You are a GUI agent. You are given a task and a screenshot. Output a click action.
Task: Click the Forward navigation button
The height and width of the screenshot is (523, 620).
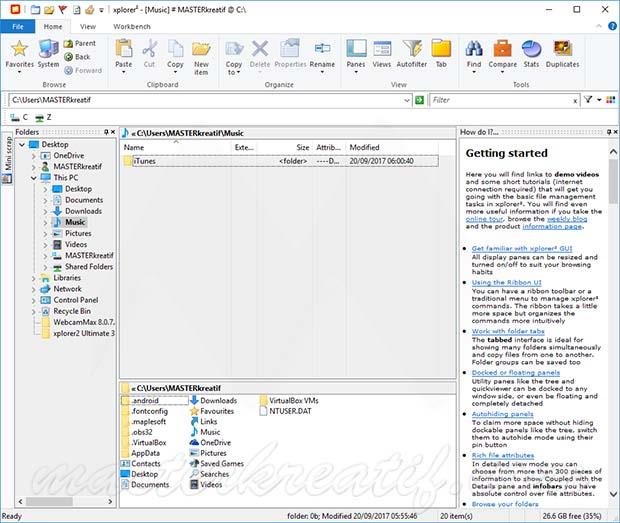[83, 70]
